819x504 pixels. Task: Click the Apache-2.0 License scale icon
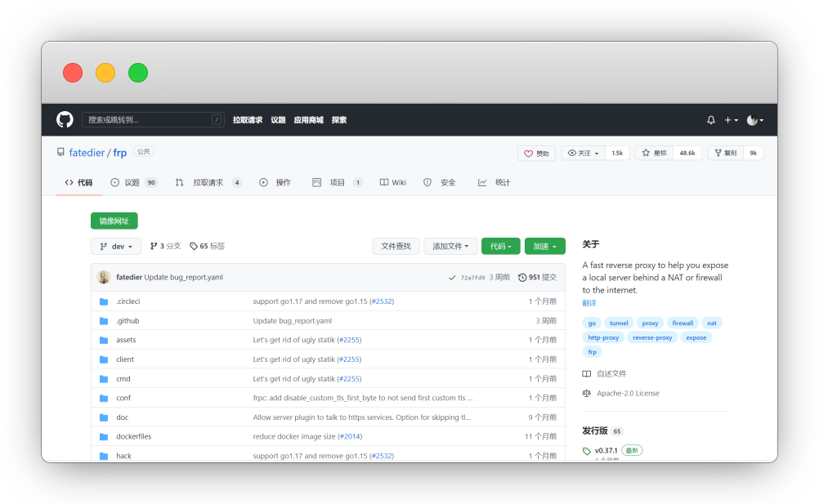[587, 393]
